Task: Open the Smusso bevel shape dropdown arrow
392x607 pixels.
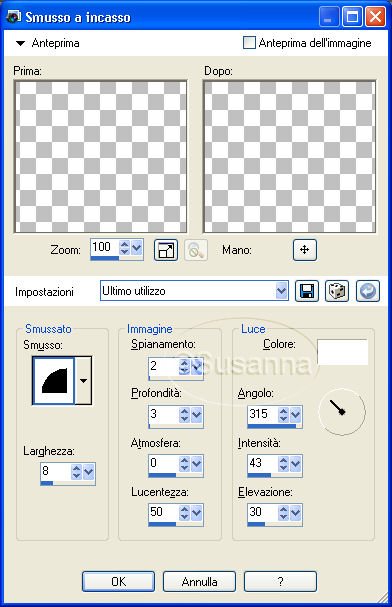Action: [x=83, y=381]
